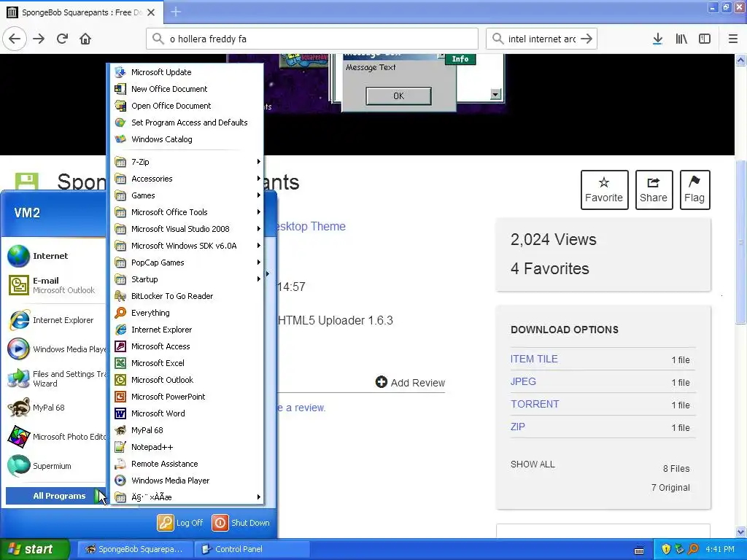Click the Windows Start button

[34, 549]
